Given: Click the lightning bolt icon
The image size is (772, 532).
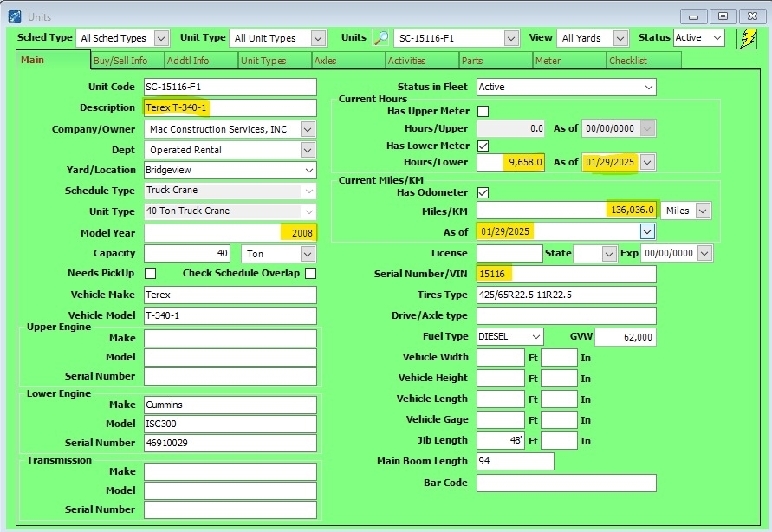Looking at the screenshot, I should [x=746, y=38].
